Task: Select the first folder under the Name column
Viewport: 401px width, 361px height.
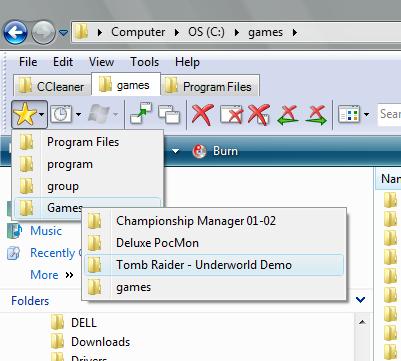Action: pos(390,200)
